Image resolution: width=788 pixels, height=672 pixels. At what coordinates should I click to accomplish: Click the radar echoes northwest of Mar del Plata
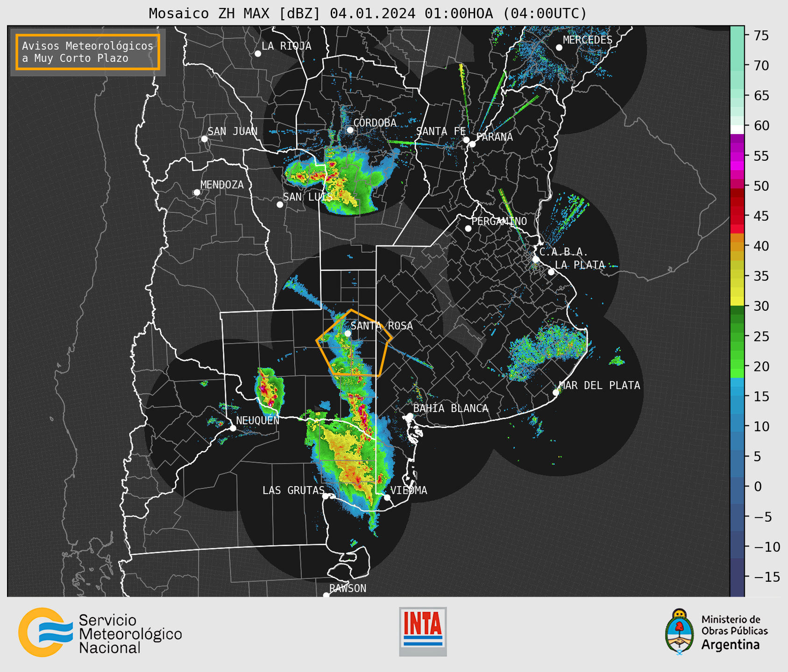[547, 350]
